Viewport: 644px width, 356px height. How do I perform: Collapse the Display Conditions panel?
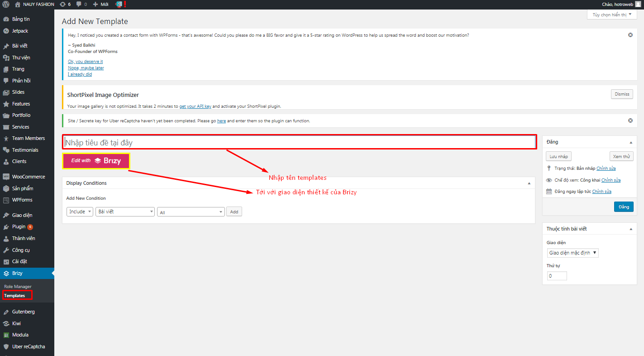[x=529, y=183]
